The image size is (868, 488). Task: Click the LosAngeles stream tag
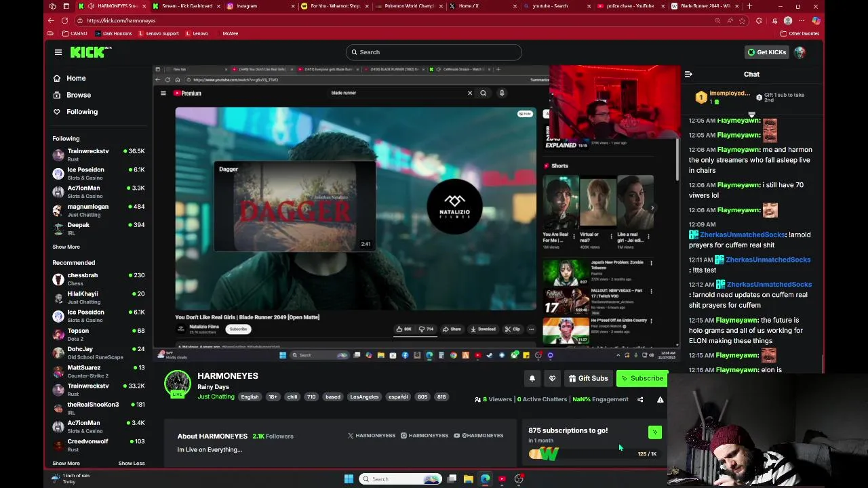pyautogui.click(x=364, y=397)
